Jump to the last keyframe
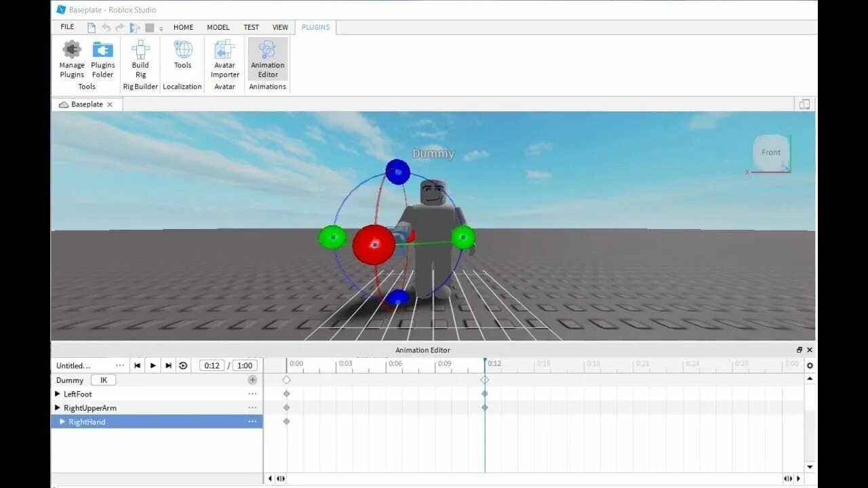 168,365
